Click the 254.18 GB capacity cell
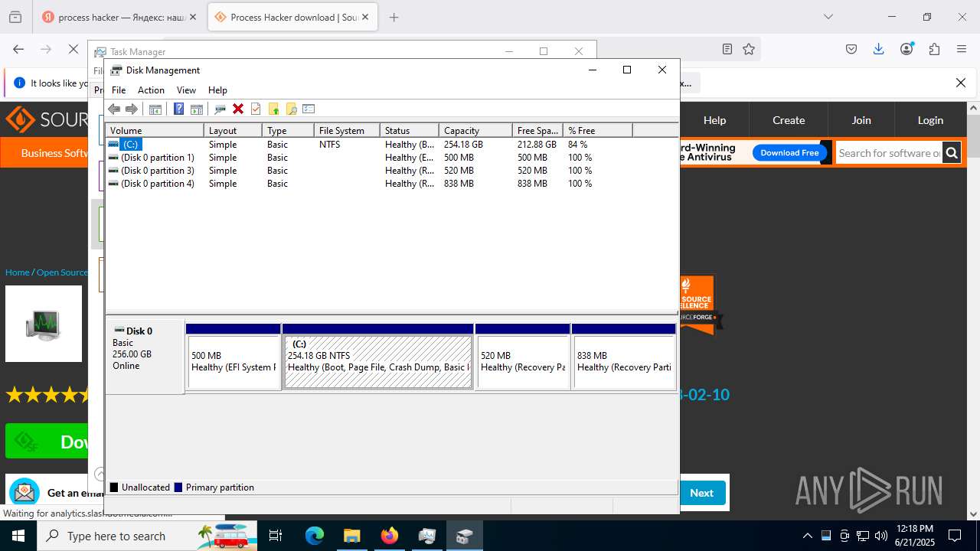Screen dimensions: 980x551 (463, 144)
